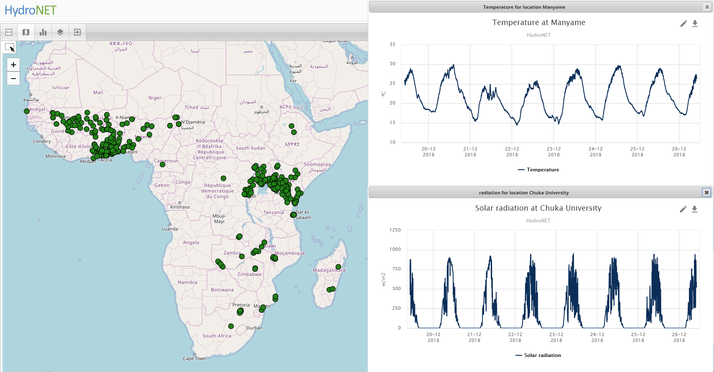This screenshot has height=372, width=714.
Task: Toggle the Temperature legend series
Action: point(539,169)
